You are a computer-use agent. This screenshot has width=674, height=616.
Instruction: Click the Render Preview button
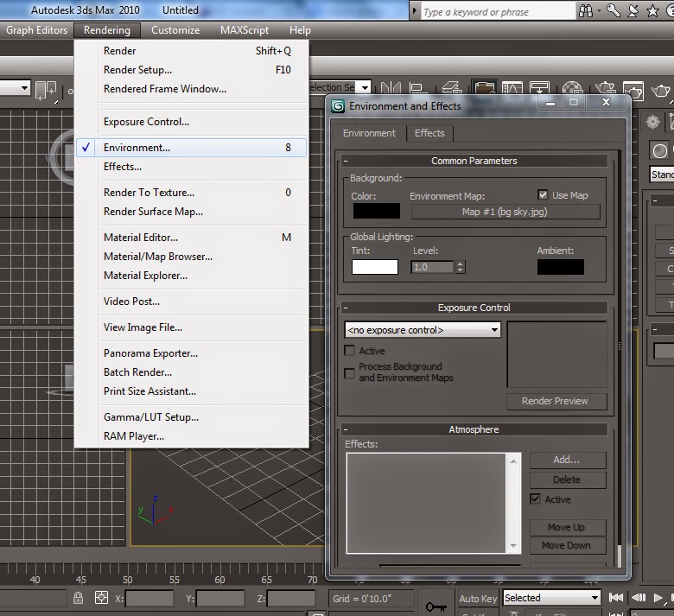(x=556, y=401)
